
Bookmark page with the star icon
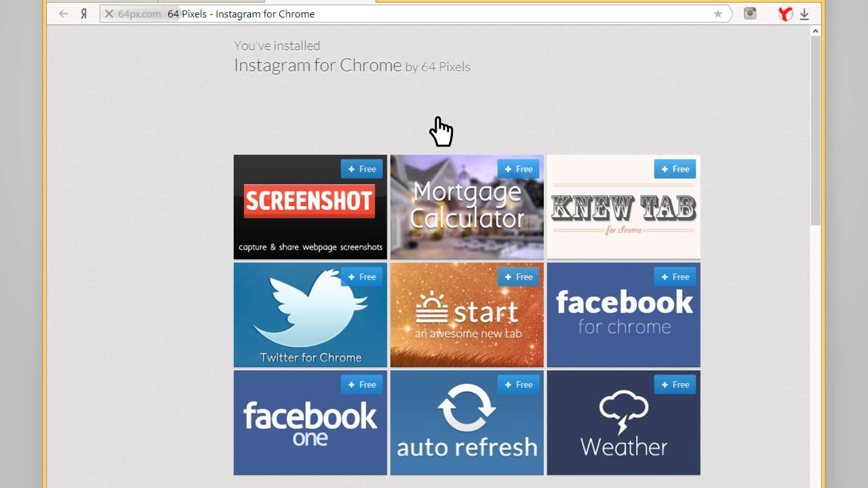[718, 14]
